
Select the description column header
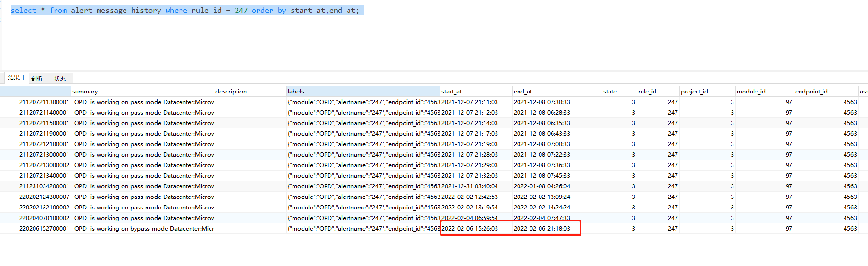pos(231,92)
